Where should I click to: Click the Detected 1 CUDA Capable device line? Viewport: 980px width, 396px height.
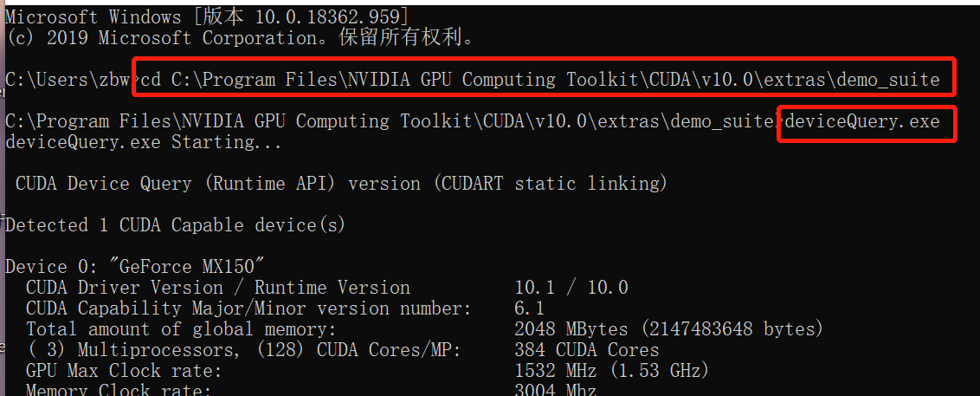click(175, 224)
